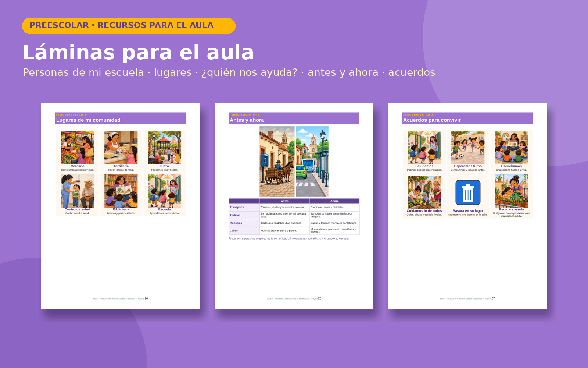Open the Mercado market stall illustration
This screenshot has width=588, height=368.
78,148
